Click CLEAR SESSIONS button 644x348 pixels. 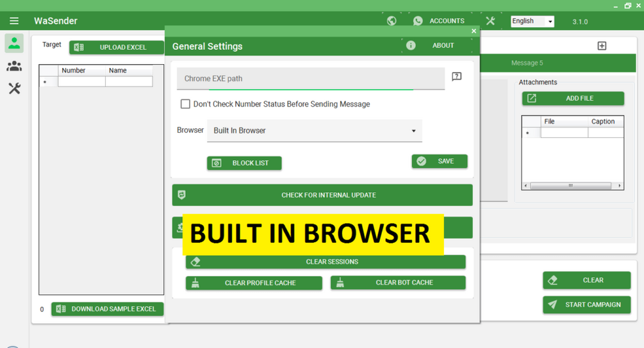(x=326, y=261)
